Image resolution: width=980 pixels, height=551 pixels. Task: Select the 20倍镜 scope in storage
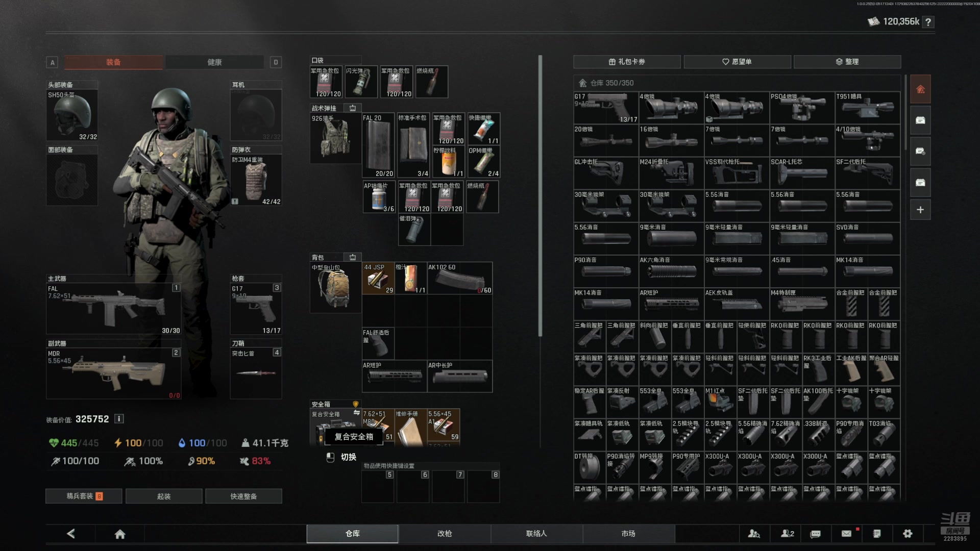coord(606,140)
